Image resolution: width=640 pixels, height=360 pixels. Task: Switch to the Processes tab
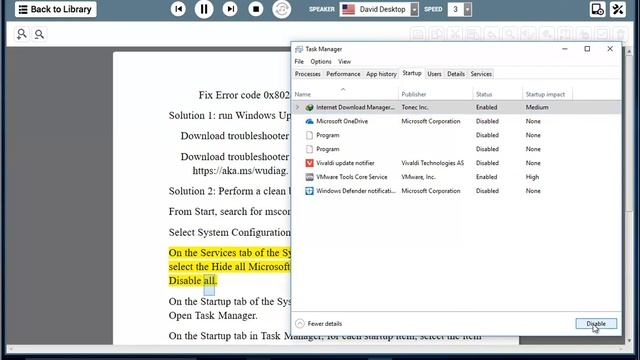[307, 74]
